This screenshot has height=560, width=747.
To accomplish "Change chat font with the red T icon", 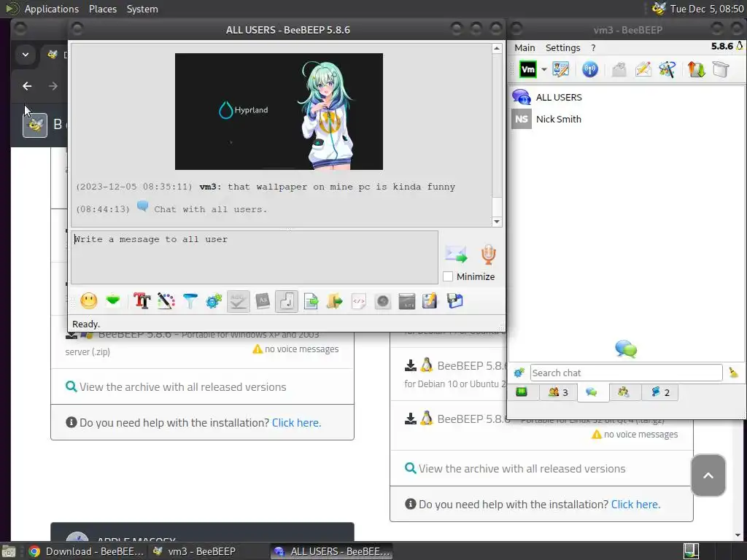I will pyautogui.click(x=142, y=301).
